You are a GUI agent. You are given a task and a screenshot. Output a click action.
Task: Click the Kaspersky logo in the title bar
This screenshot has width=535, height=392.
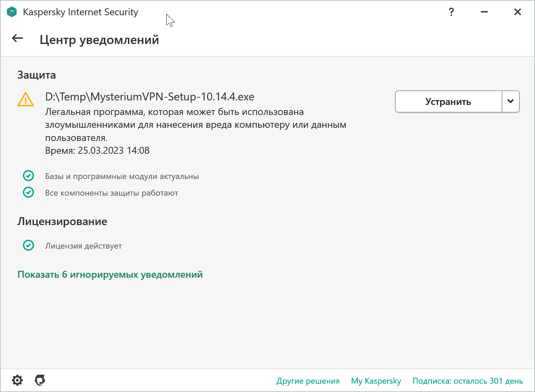(x=11, y=11)
